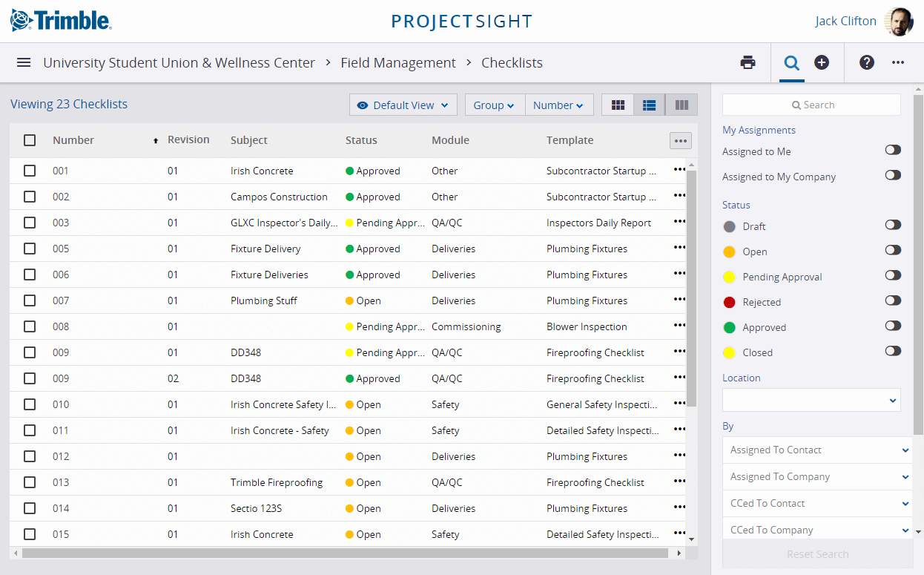The height and width of the screenshot is (575, 924).
Task: Switch to column board view
Action: point(682,105)
